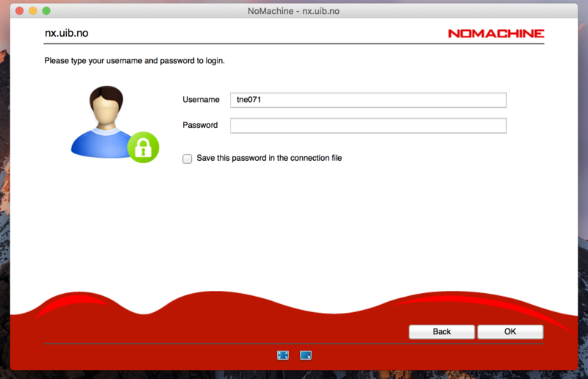Maximize the window using green button
588x379 pixels.
point(46,11)
